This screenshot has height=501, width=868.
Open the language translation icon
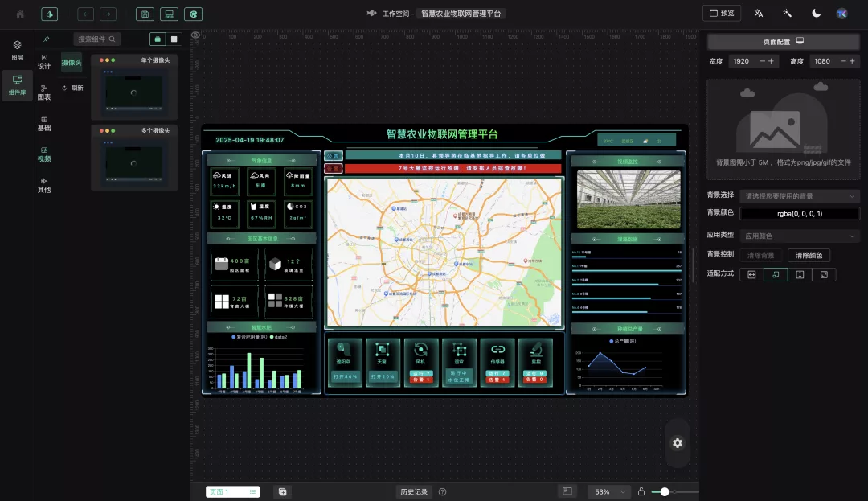[x=758, y=14]
